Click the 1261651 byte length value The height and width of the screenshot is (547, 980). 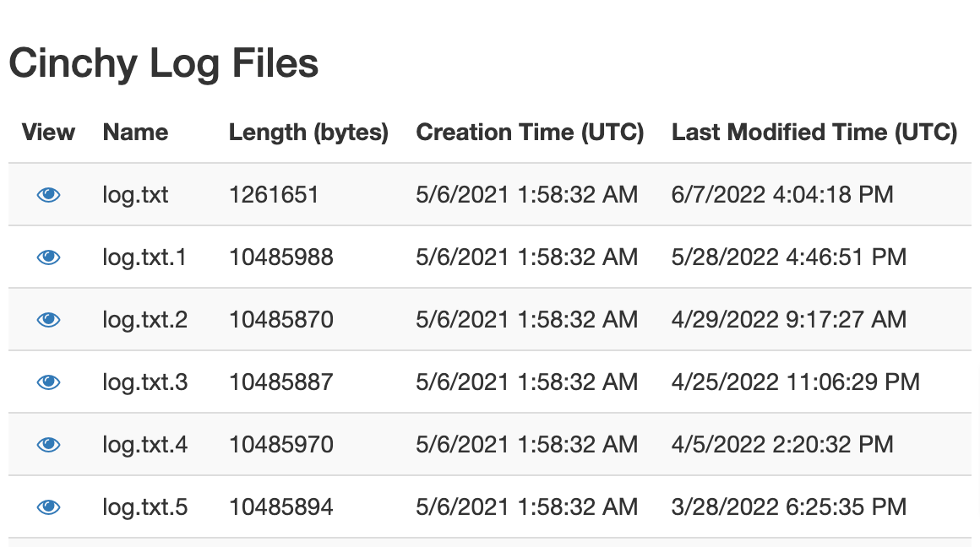pyautogui.click(x=274, y=195)
